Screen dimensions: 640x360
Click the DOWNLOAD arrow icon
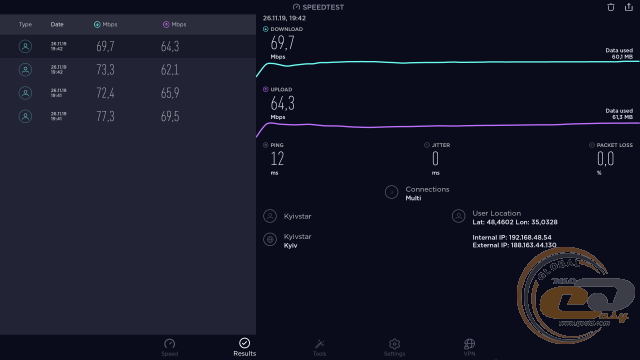[266, 29]
